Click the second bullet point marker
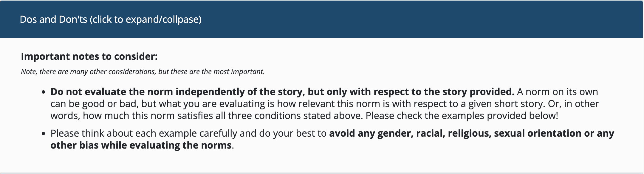 tap(44, 134)
